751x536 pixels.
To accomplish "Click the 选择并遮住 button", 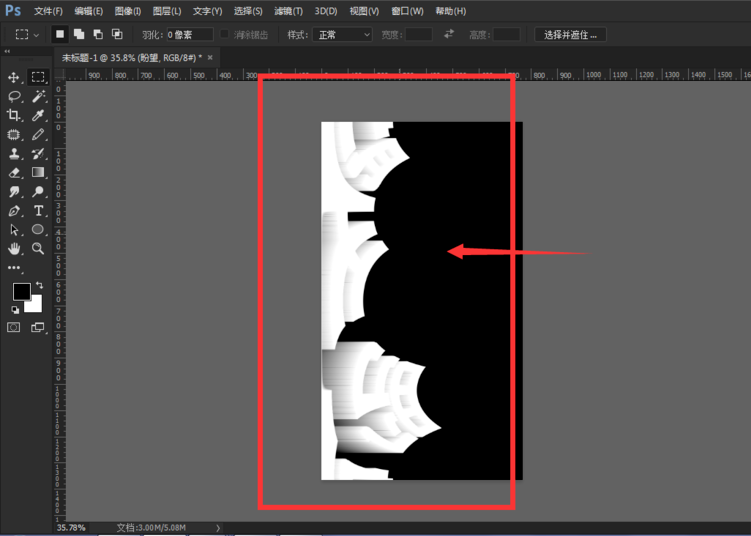I will click(570, 34).
